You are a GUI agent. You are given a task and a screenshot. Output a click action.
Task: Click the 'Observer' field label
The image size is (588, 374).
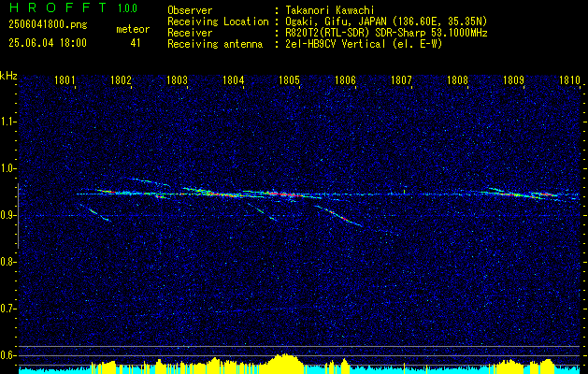tap(190, 10)
